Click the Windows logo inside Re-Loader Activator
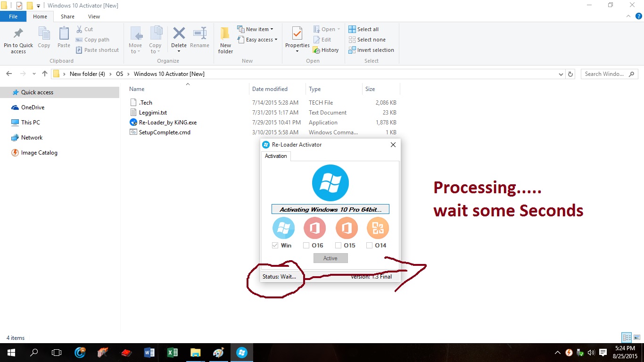This screenshot has width=644, height=362. tap(330, 183)
